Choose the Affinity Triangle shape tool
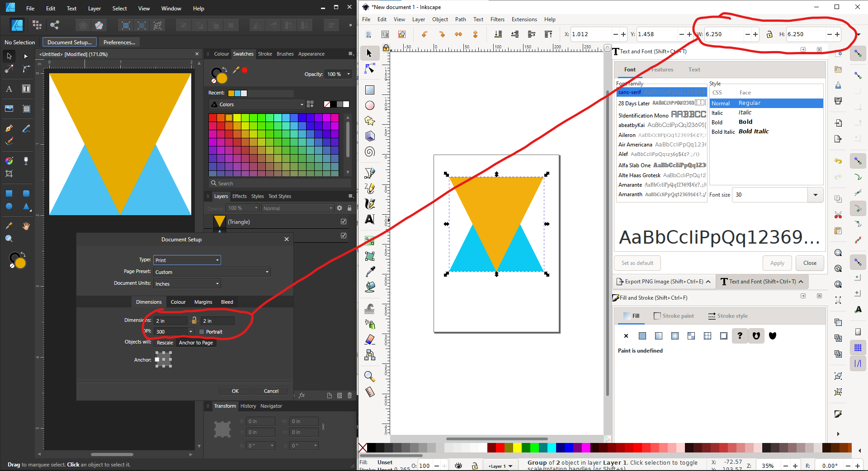This screenshot has height=471, width=868. pos(26,207)
